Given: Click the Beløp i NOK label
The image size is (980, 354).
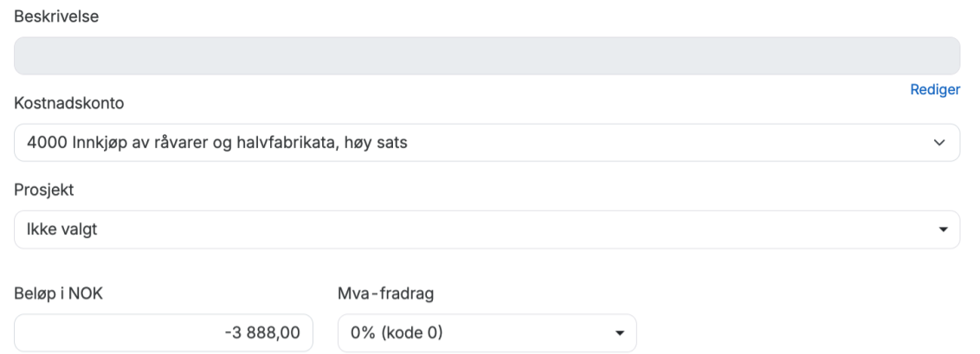Looking at the screenshot, I should coord(59,293).
